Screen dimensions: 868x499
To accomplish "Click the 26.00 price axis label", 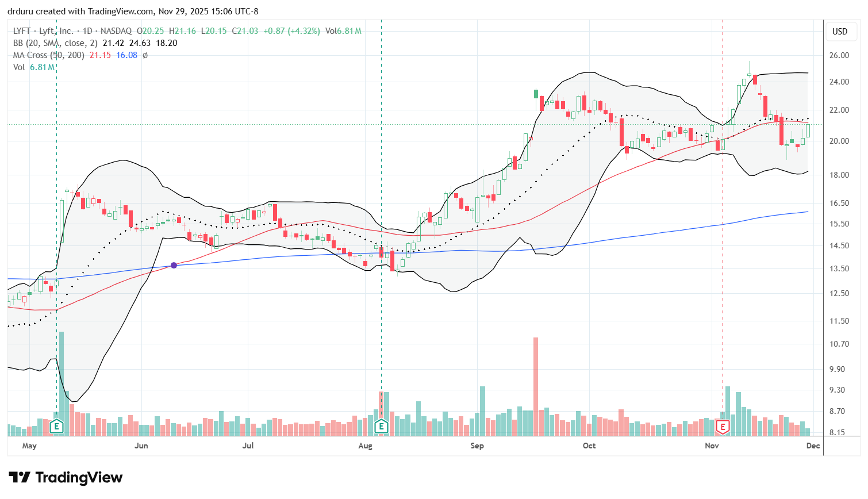I will (x=839, y=56).
